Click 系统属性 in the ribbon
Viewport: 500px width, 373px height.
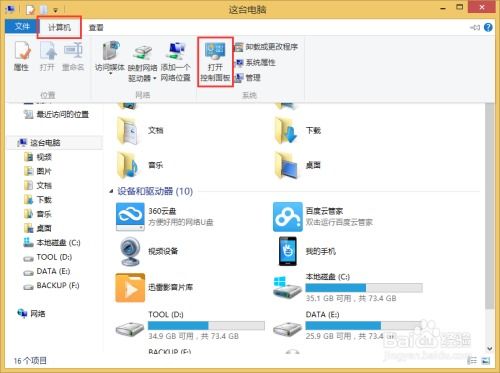point(255,62)
